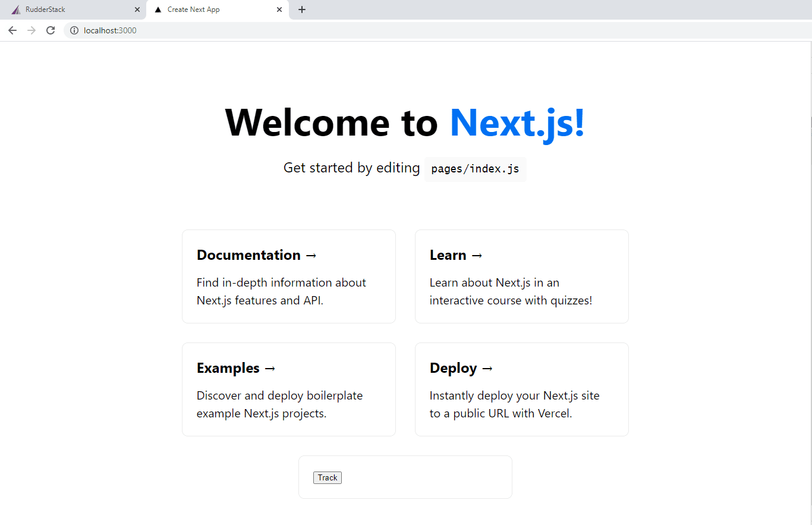Click the RudderStack tab favicon

[x=15, y=10]
